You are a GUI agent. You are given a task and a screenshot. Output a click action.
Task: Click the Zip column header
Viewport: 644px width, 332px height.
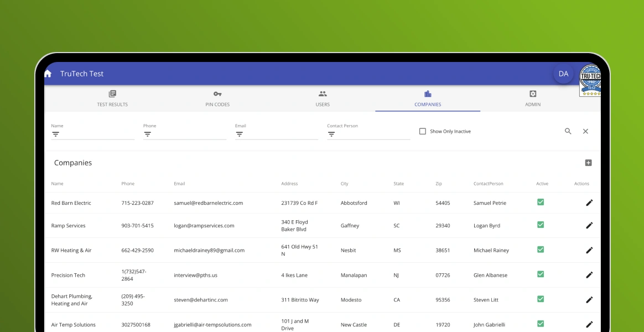tap(439, 184)
